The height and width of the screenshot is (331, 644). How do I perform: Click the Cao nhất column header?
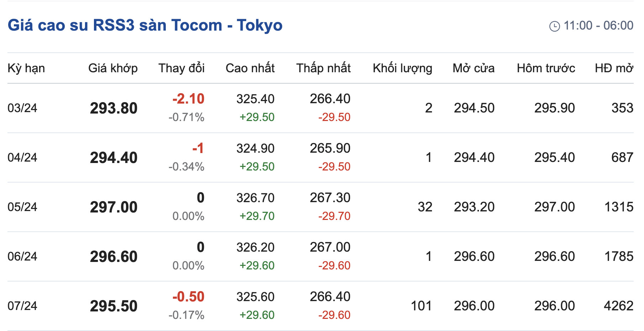(x=250, y=68)
